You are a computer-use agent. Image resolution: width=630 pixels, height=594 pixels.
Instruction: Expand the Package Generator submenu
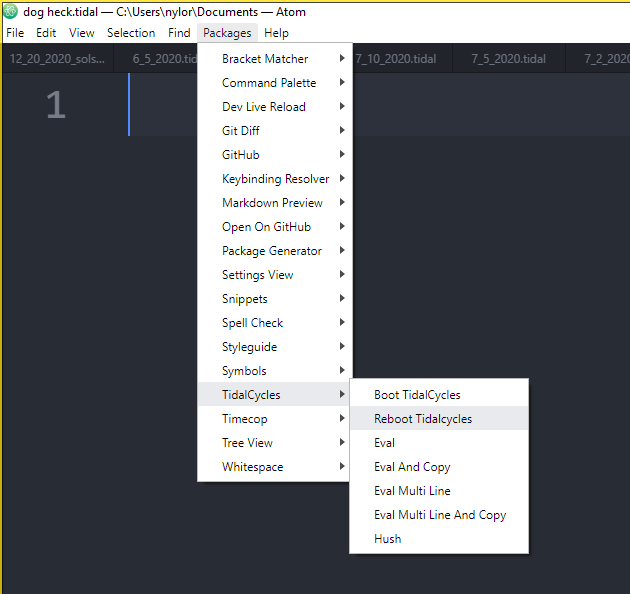(275, 251)
